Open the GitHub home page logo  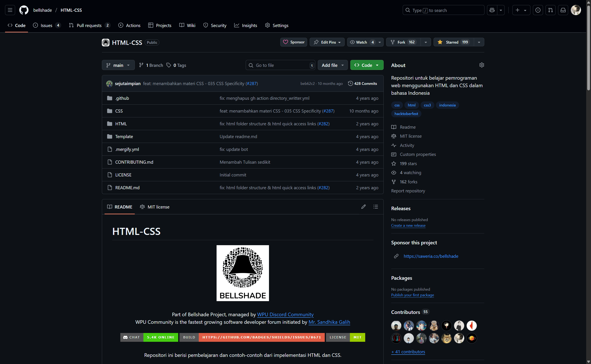coord(24,10)
